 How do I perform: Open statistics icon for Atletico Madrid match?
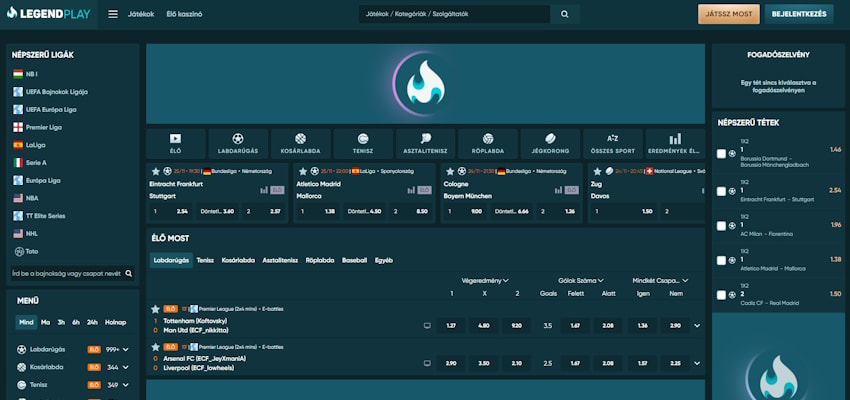411,190
